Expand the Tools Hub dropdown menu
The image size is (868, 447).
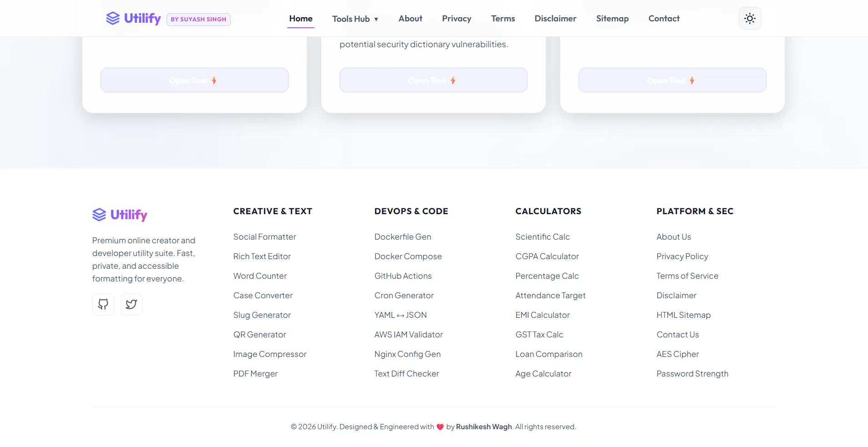pyautogui.click(x=355, y=19)
